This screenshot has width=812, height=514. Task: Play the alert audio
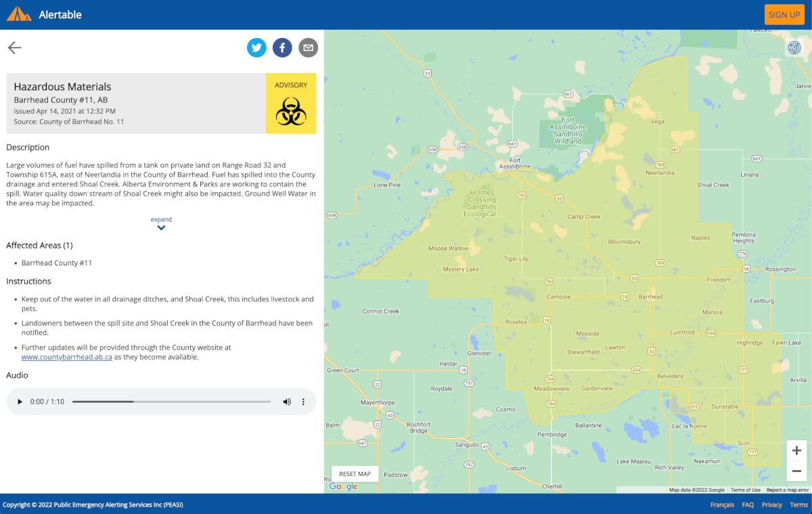click(19, 401)
